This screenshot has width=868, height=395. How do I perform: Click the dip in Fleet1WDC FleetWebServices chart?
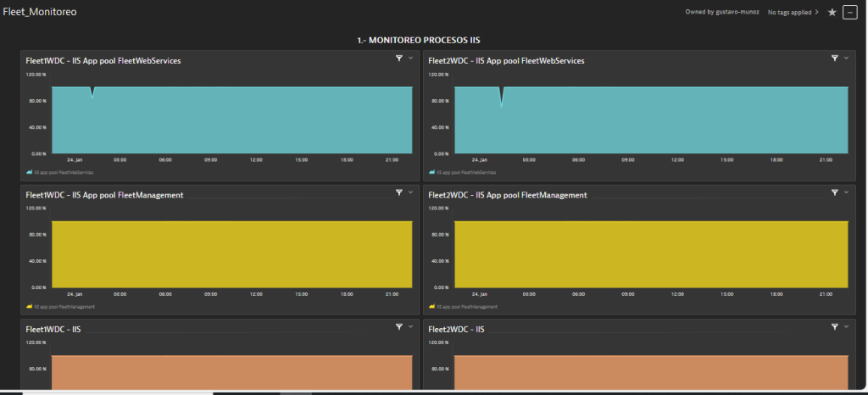pyautogui.click(x=92, y=93)
